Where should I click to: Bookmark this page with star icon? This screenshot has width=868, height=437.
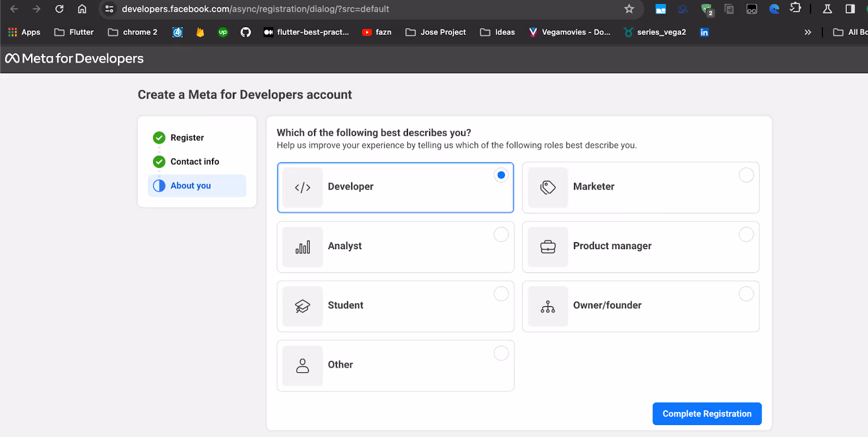coord(629,9)
